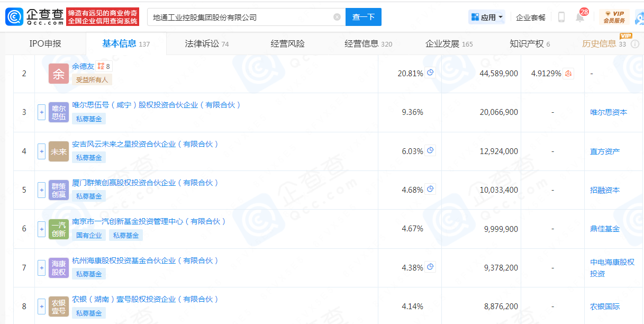Click the 国有企业 tag in row 6
The height and width of the screenshot is (324, 644).
pyautogui.click(x=89, y=235)
